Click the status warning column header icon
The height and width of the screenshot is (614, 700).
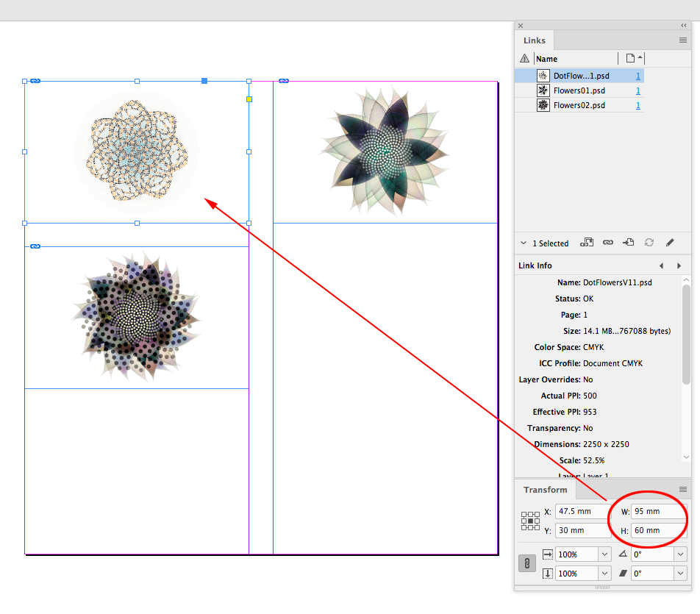coord(524,59)
